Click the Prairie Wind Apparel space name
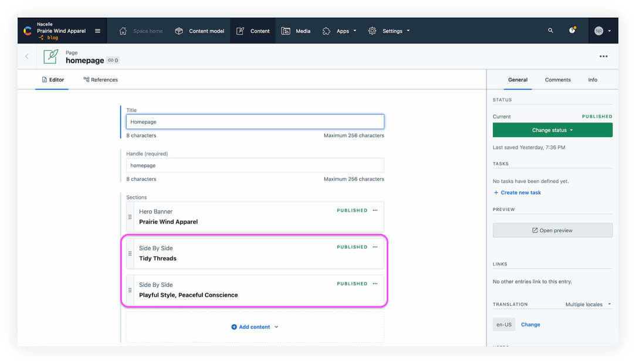636x364 pixels. pos(61,31)
